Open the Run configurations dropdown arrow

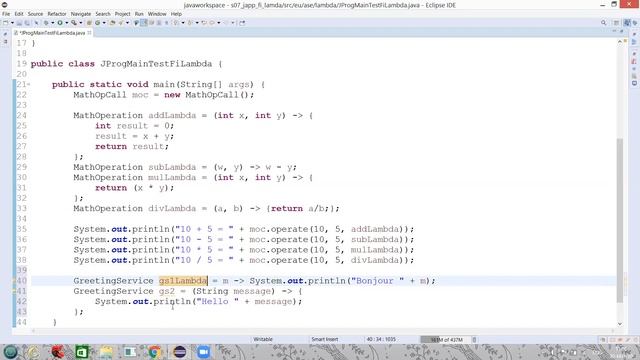pyautogui.click(x=67, y=23)
